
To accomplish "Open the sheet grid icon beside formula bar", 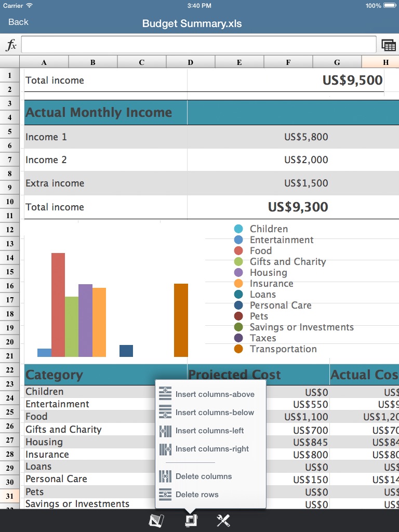I will click(x=389, y=45).
